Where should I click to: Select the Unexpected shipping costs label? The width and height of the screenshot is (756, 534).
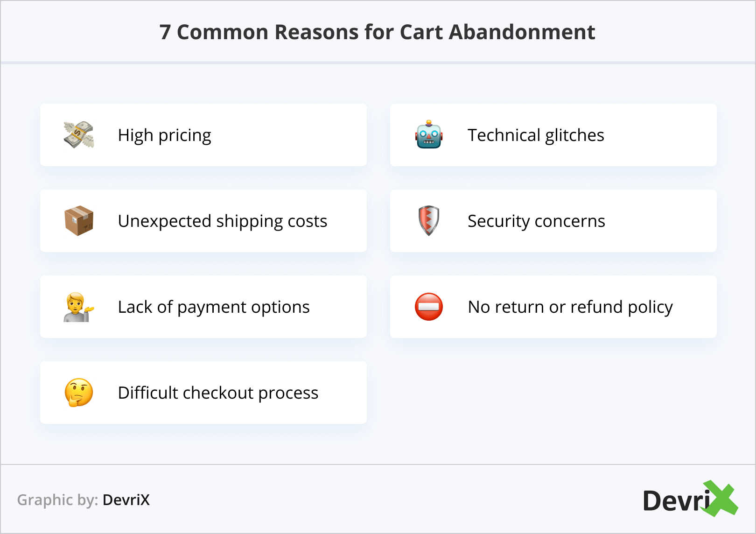[223, 221]
